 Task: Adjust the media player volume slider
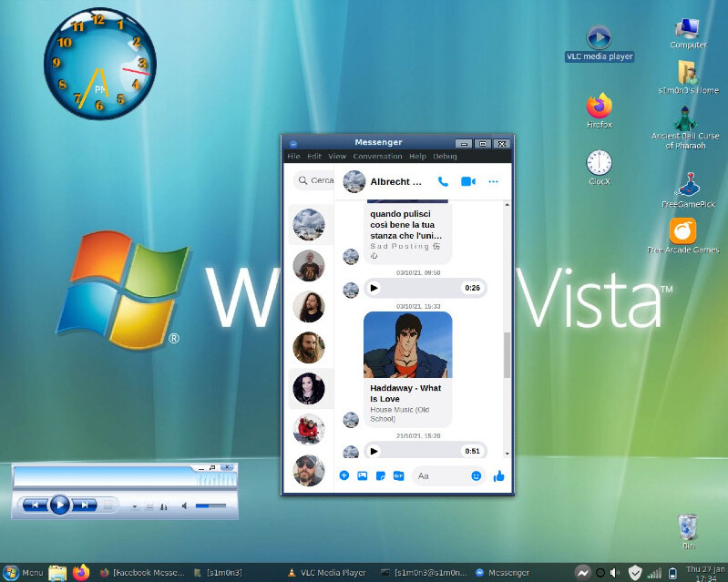click(210, 505)
